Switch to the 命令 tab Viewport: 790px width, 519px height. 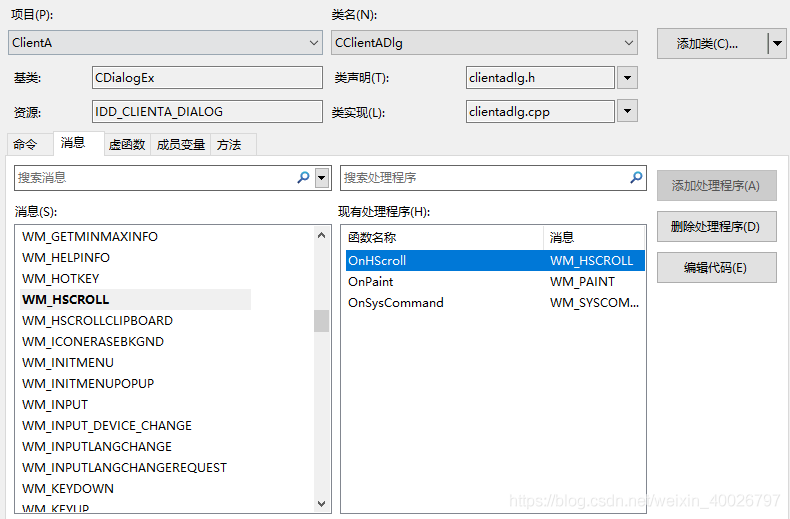[26, 145]
